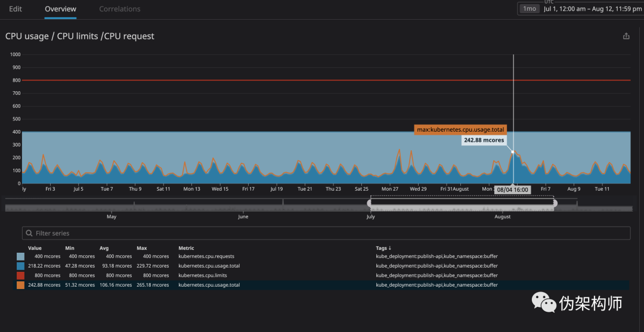Click the 93.18 mcores average value
Viewport: 644px width, 332px height.
tap(117, 266)
